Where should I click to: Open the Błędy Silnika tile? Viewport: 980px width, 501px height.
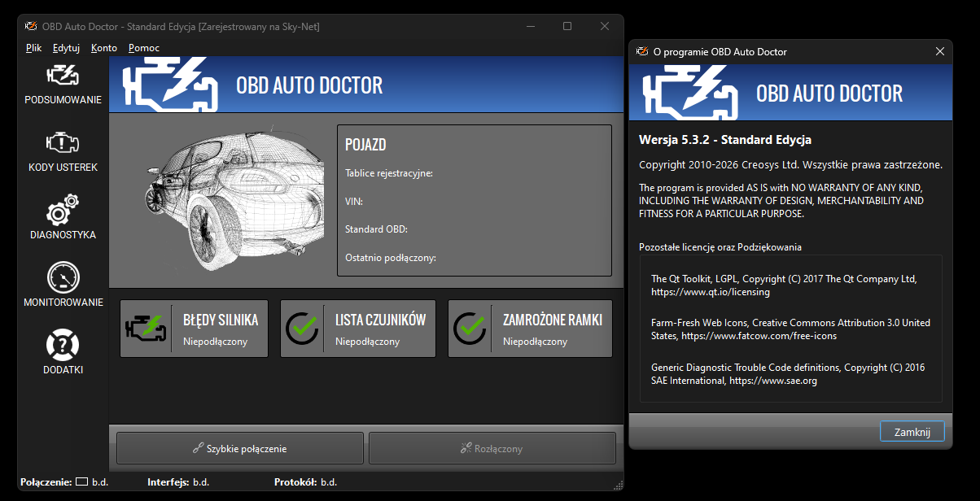point(194,329)
